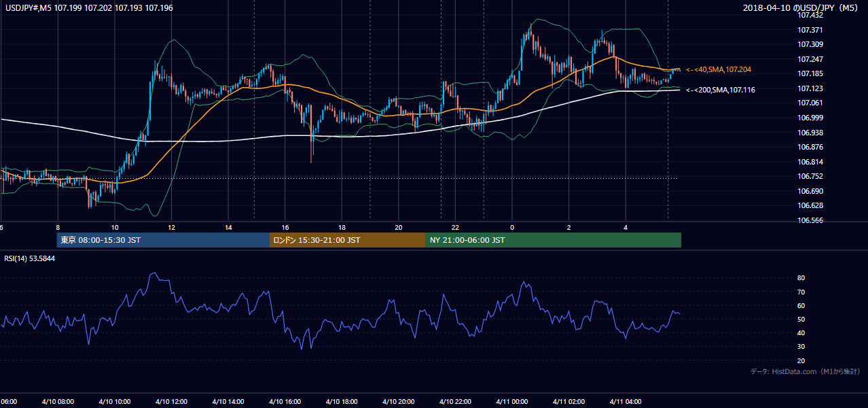Screen dimensions: 868x408
Task: Click hour tick 16 under the price chart
Action: click(285, 227)
